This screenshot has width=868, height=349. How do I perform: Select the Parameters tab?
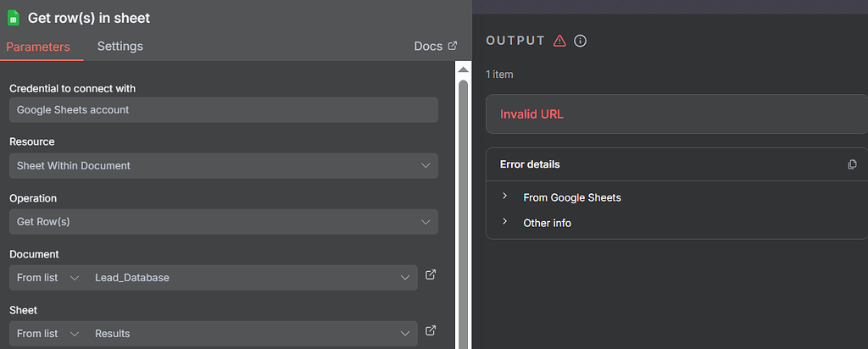[x=38, y=47]
